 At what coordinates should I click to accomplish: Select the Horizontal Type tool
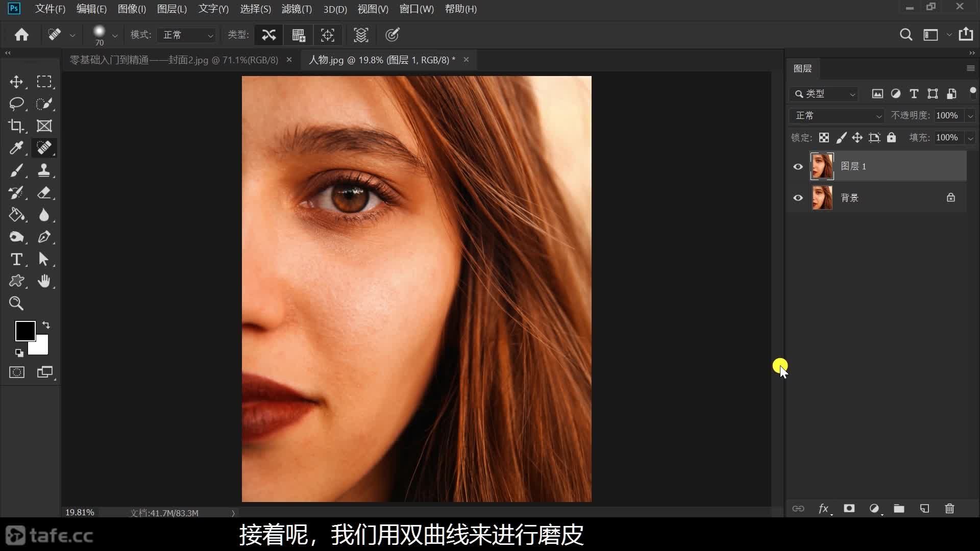click(16, 259)
